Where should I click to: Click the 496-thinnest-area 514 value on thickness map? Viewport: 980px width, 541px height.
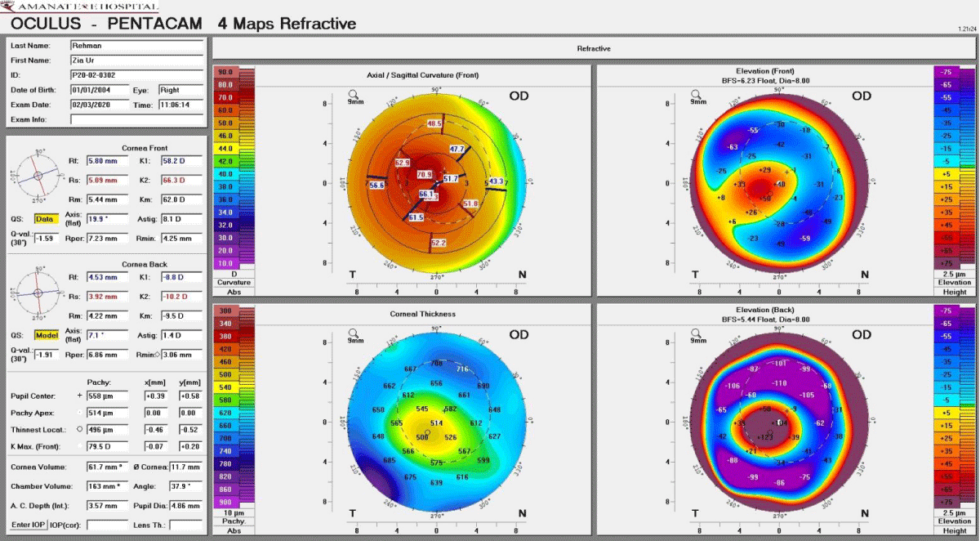436,423
